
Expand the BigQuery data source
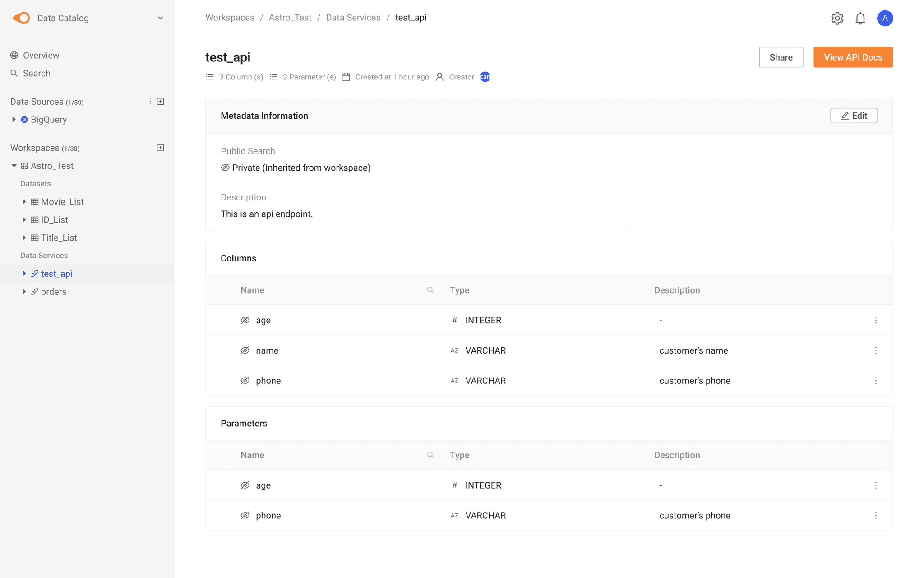point(14,120)
